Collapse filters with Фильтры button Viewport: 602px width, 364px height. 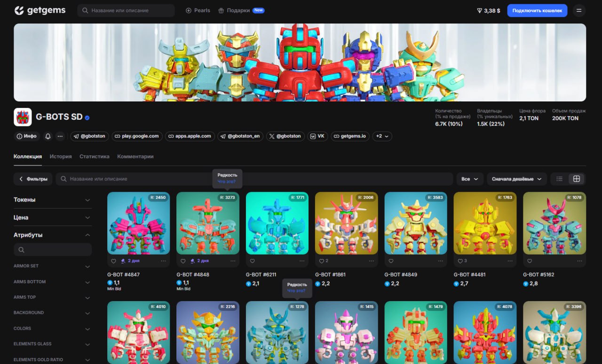(33, 179)
